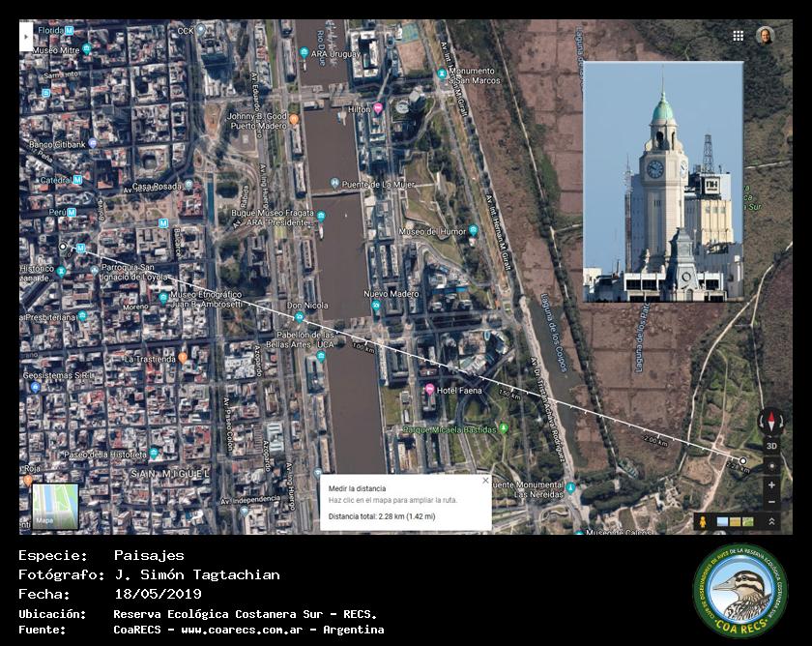Click the show my location button

click(771, 465)
